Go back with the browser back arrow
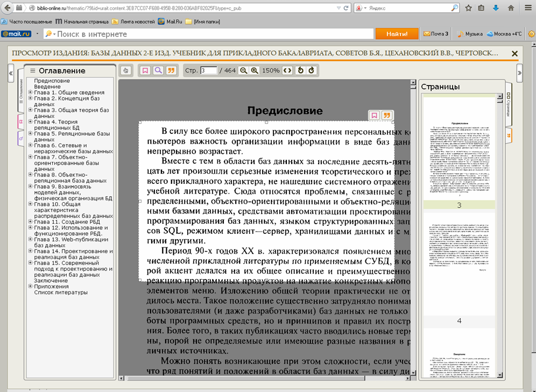 pyautogui.click(x=7, y=8)
